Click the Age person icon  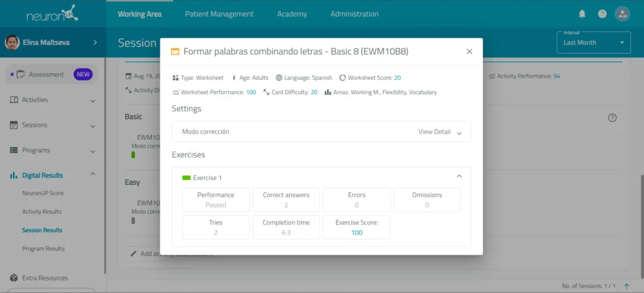coord(234,77)
